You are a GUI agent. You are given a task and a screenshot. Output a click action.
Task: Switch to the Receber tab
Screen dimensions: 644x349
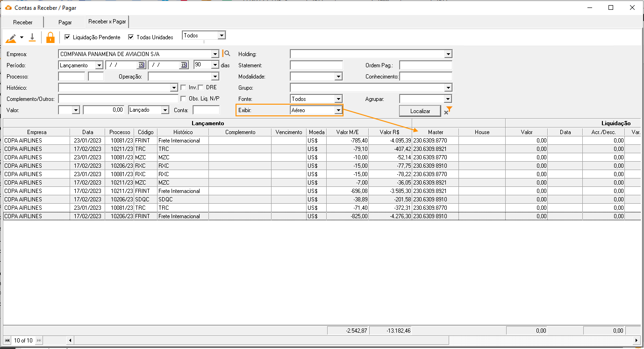[x=23, y=22]
